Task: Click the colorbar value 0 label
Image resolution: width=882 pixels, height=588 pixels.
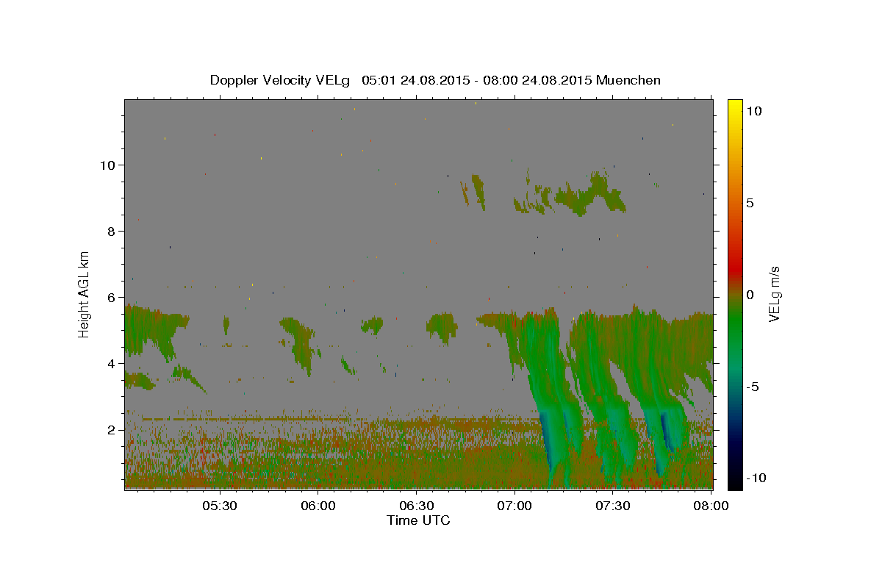Action: 750,295
